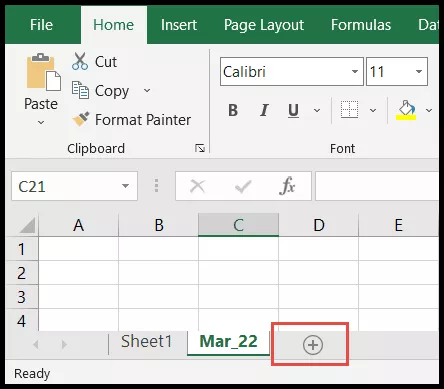Click the Copy icon
Image resolution: width=444 pixels, height=389 pixels.
(80, 90)
